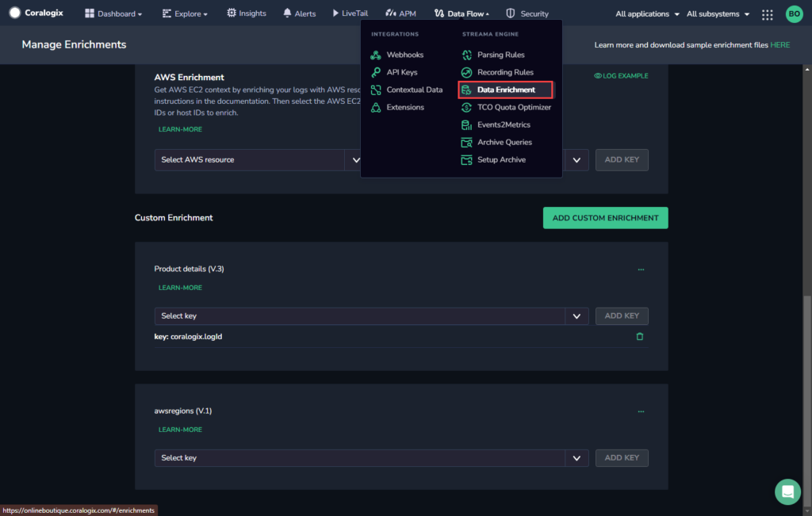The width and height of the screenshot is (812, 516).
Task: Click the Events2Metrics icon
Action: click(x=466, y=124)
